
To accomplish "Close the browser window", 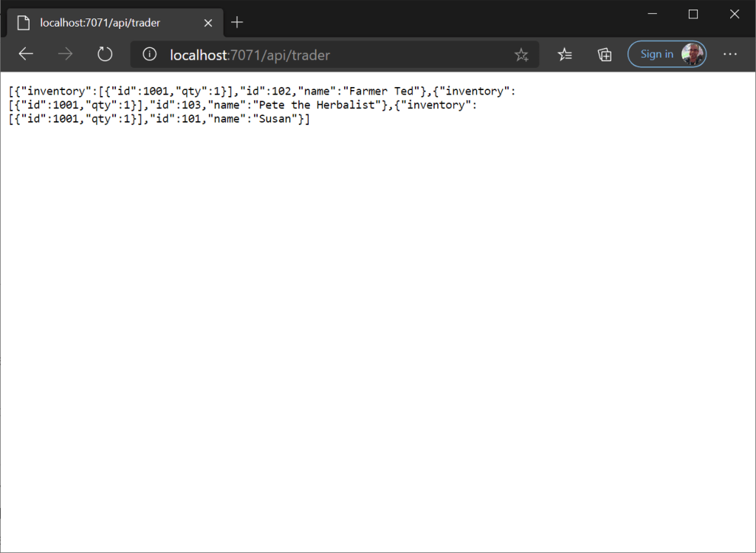I will [x=735, y=14].
